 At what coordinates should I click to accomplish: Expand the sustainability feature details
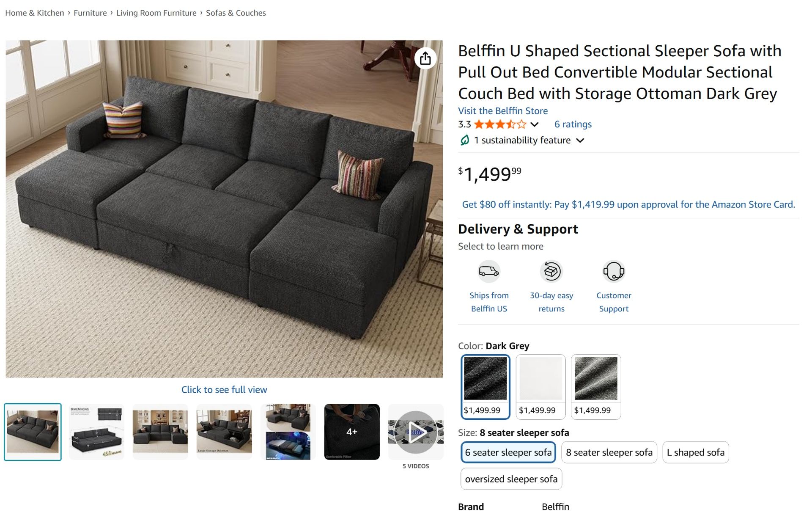tap(580, 140)
